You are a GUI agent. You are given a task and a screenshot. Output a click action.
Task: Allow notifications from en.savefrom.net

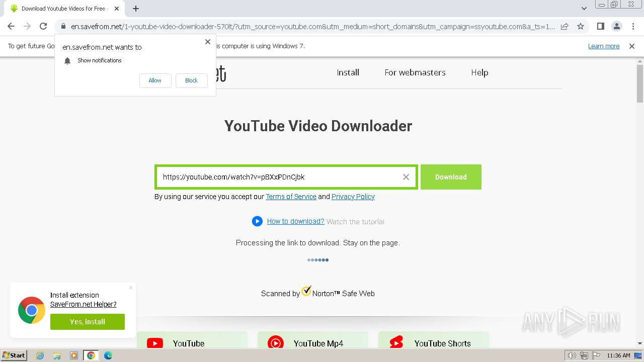155,80
